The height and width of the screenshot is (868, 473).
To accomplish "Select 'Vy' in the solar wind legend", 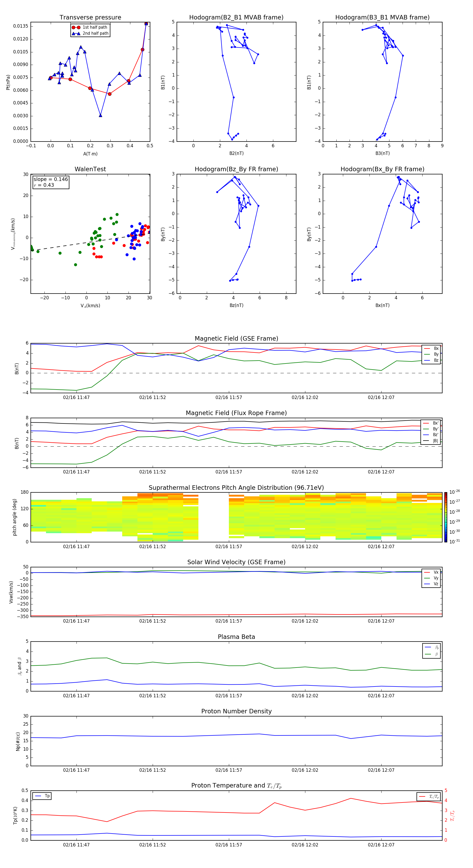I will [x=431, y=578].
